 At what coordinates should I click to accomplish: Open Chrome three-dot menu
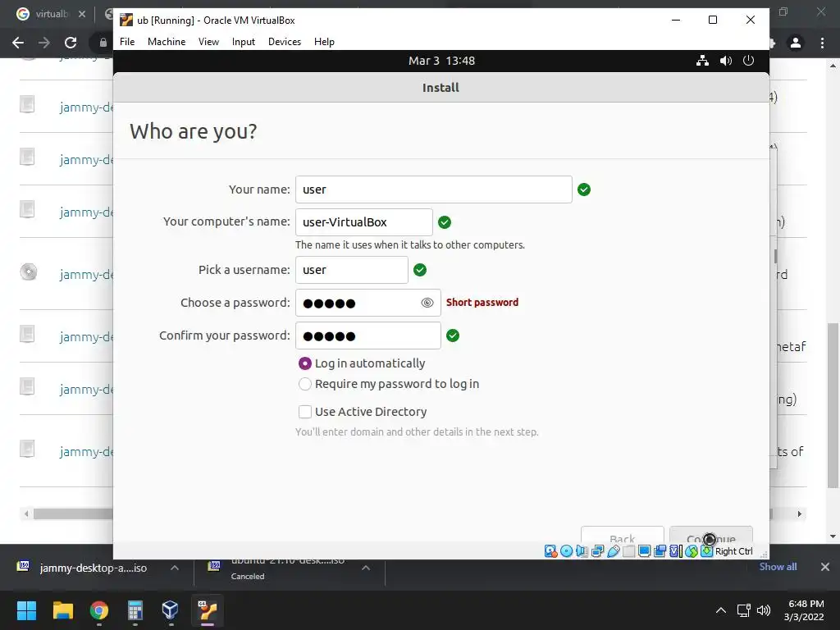[822, 43]
